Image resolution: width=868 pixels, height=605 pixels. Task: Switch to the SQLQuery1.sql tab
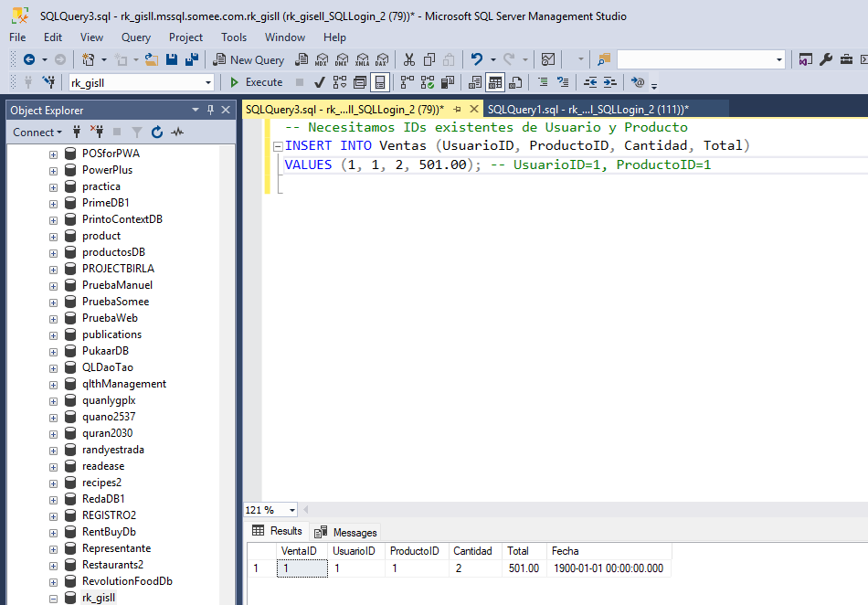pos(588,110)
